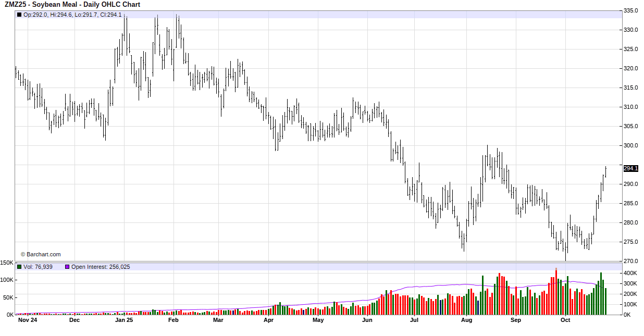Click the 400K open interest axis label
Screen dimensions: 644x336
pyautogui.click(x=630, y=273)
